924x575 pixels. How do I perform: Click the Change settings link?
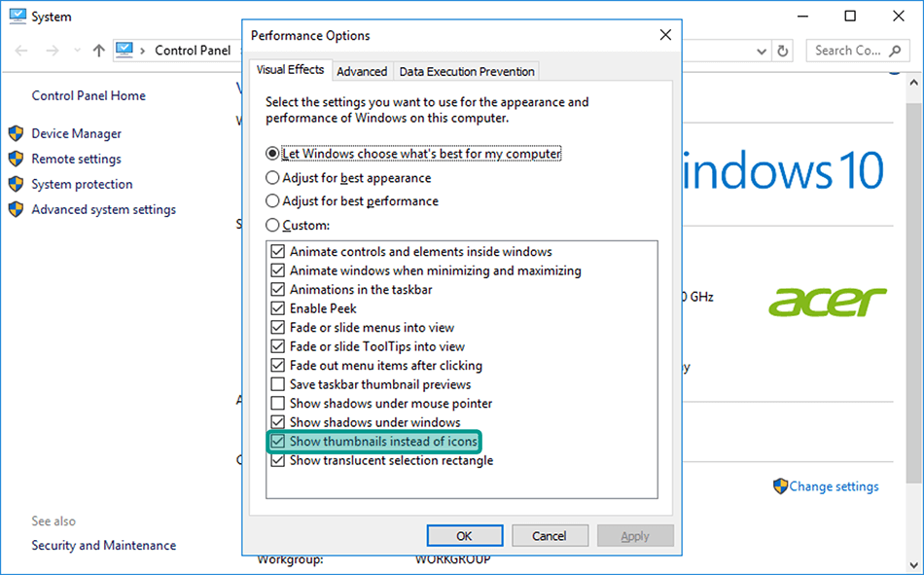click(x=834, y=485)
